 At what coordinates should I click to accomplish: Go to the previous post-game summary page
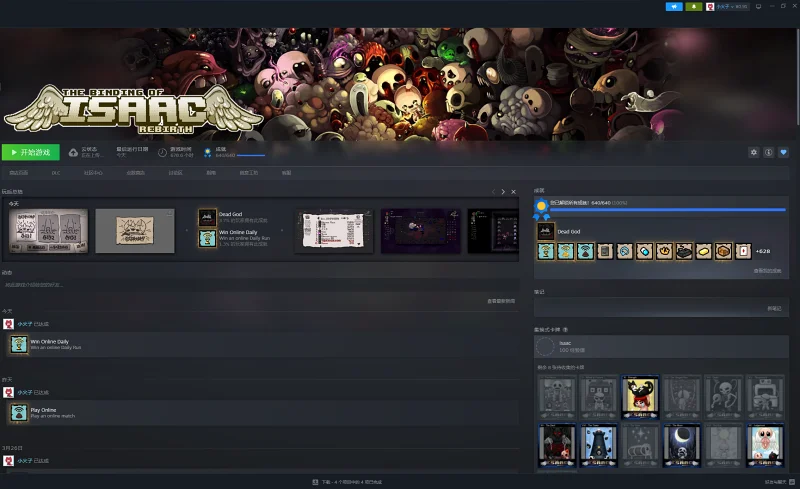(493, 192)
